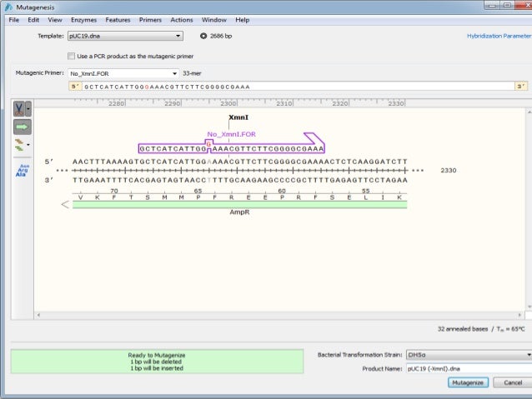Open the enzyme scissors dropdown arrow

point(28,109)
